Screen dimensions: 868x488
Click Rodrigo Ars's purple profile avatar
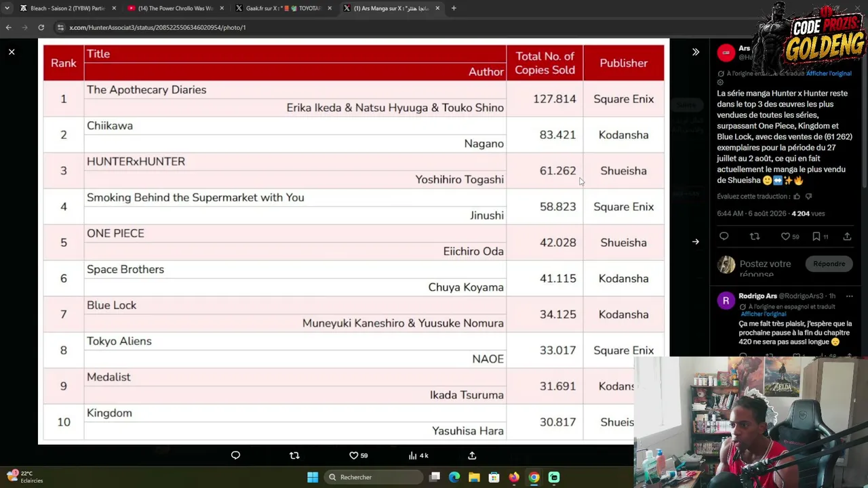coord(726,300)
